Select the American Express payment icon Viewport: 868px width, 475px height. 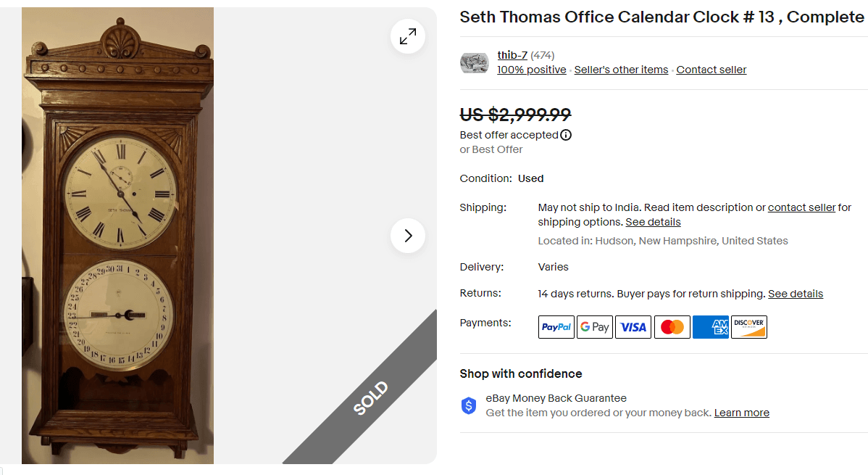[710, 326]
